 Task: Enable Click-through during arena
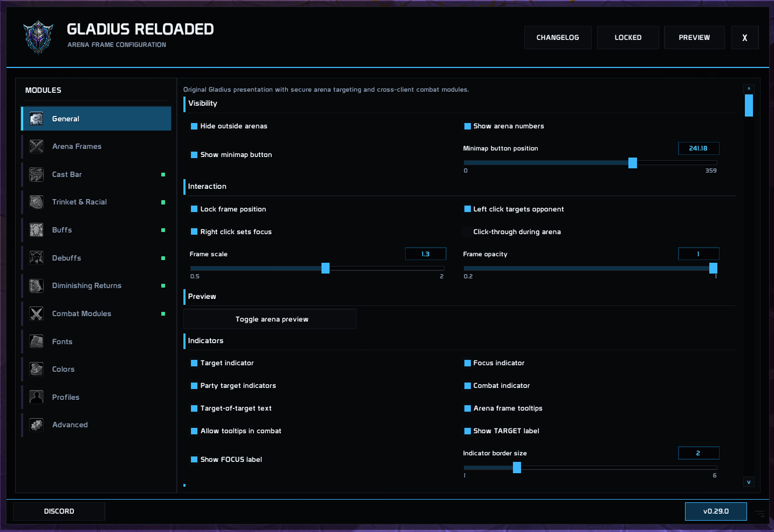tap(468, 232)
